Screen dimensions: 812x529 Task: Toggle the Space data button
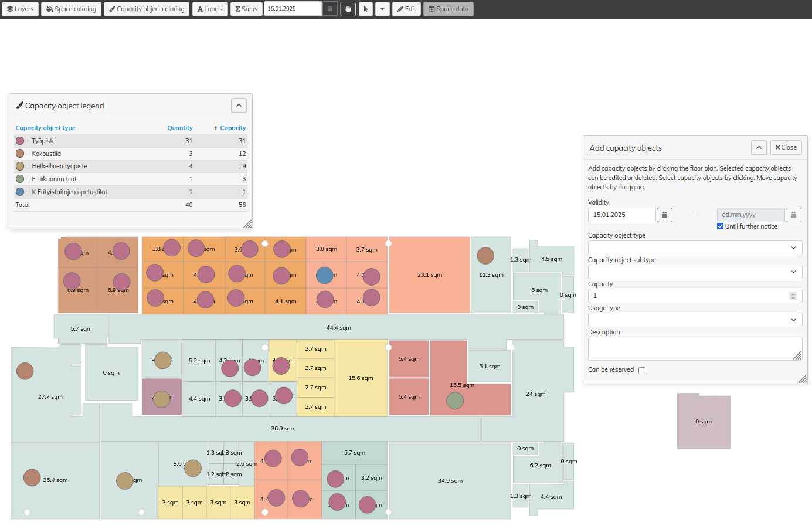(449, 9)
